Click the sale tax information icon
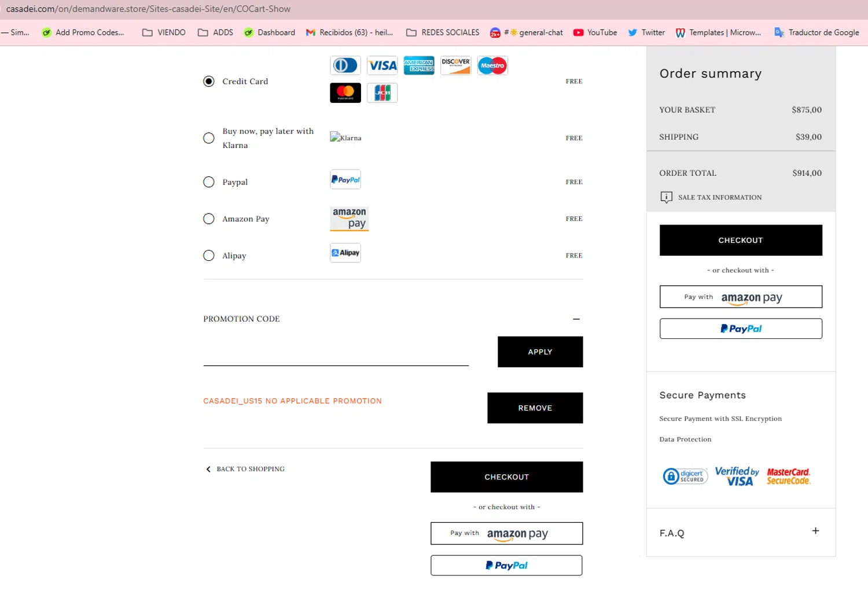Image resolution: width=868 pixels, height=605 pixels. tap(667, 197)
